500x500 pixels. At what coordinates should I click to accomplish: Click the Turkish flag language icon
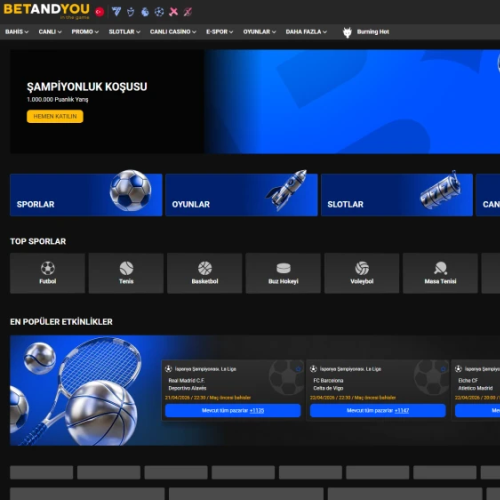pyautogui.click(x=99, y=12)
